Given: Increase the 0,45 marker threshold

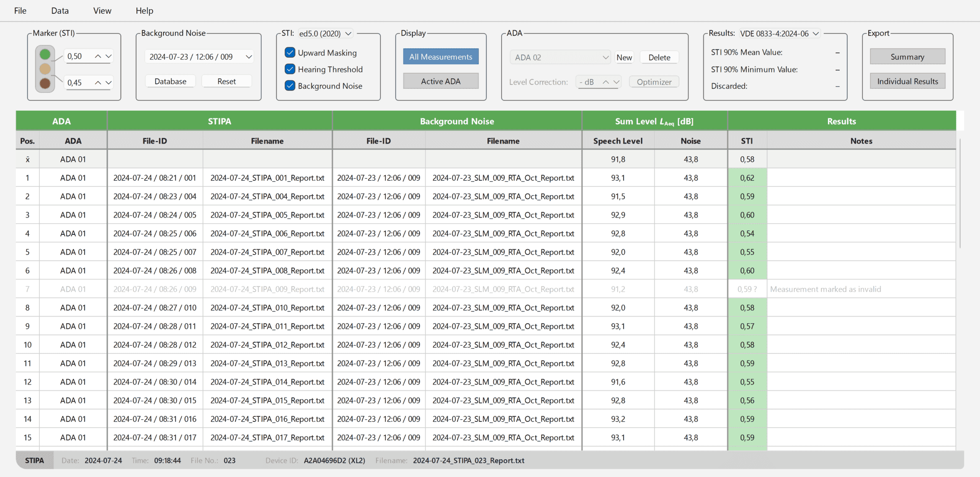Looking at the screenshot, I should 97,83.
